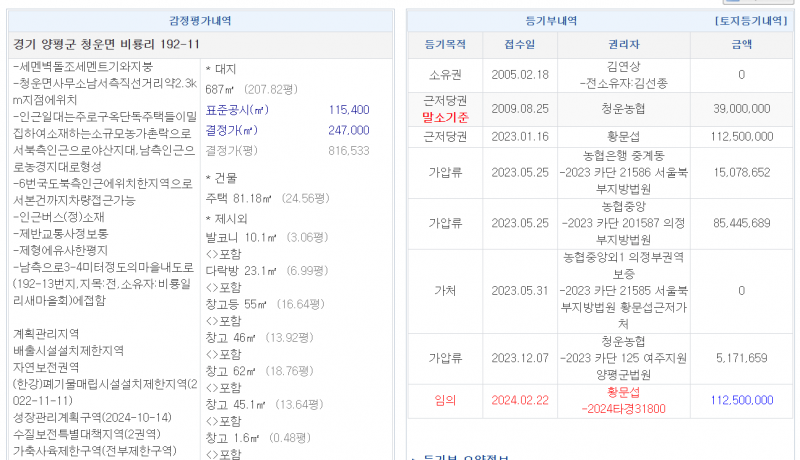Click the 표준공시(㎡) label
This screenshot has width=800, height=460.
(x=236, y=110)
